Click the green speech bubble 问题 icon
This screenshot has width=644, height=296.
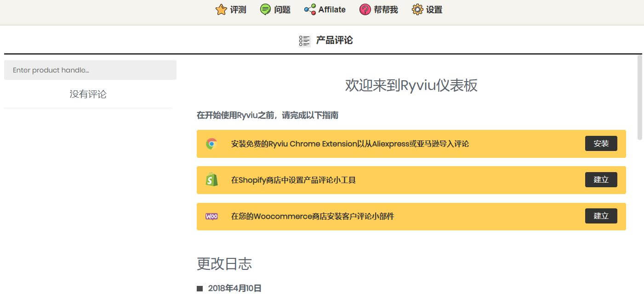[265, 10]
